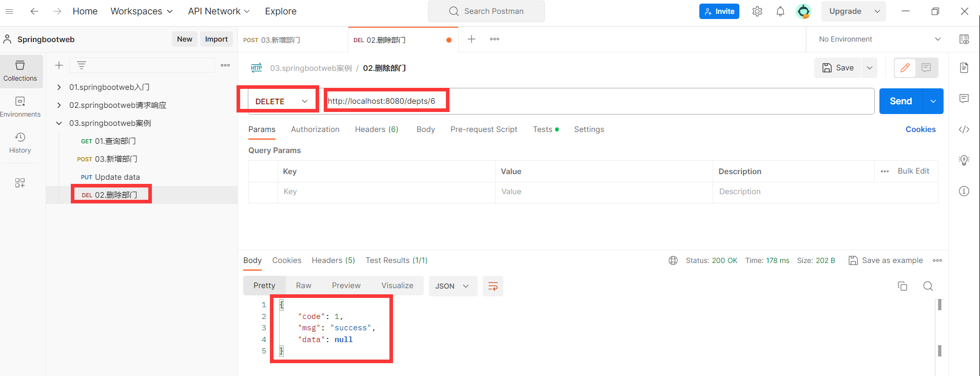This screenshot has width=980, height=376.
Task: Open the DELETE method dropdown
Action: [x=281, y=101]
